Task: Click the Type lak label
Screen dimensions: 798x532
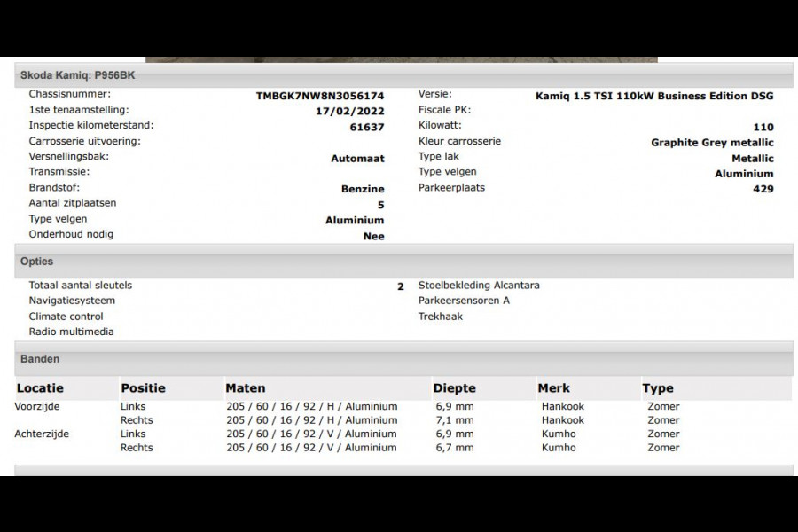Action: point(438,156)
